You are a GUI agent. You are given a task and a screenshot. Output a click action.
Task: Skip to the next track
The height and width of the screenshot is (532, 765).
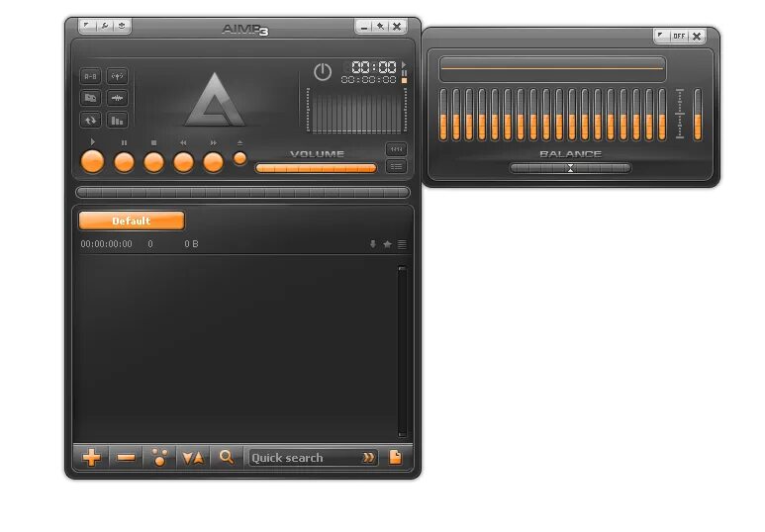[213, 162]
